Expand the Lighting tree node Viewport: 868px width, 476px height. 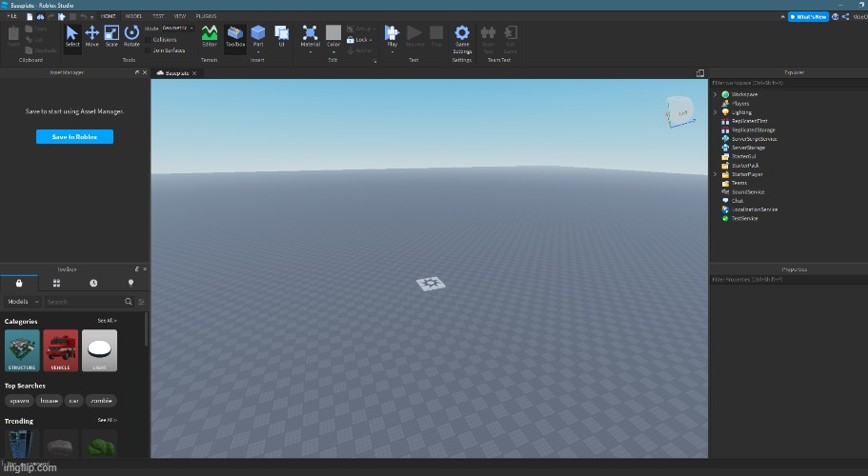click(x=716, y=112)
